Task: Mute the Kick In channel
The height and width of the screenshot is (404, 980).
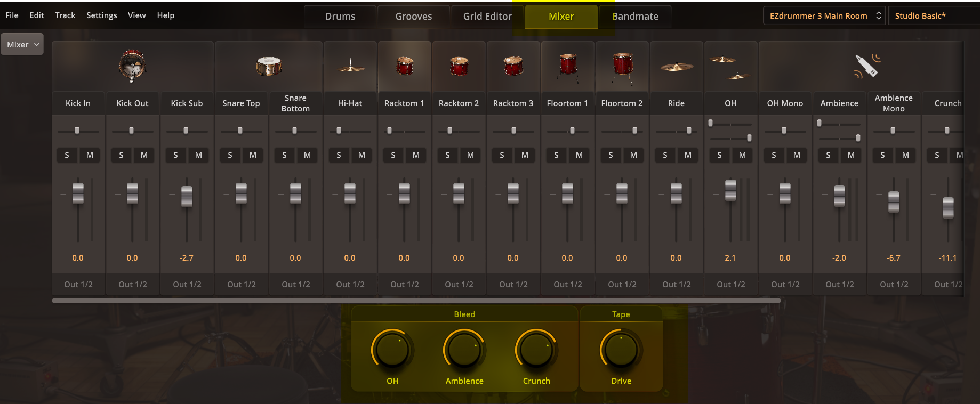Action: [90, 155]
